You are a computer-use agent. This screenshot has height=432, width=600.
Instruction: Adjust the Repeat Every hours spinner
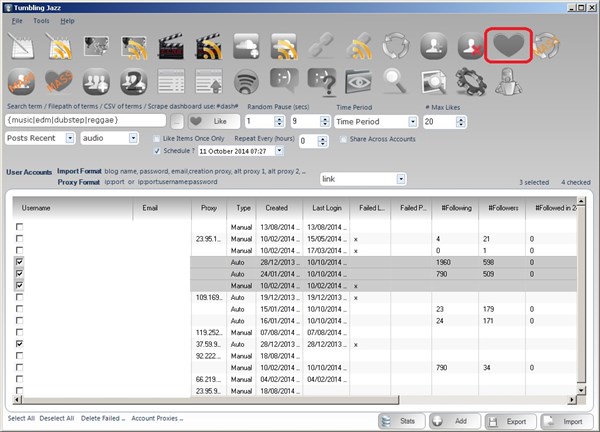click(x=323, y=141)
